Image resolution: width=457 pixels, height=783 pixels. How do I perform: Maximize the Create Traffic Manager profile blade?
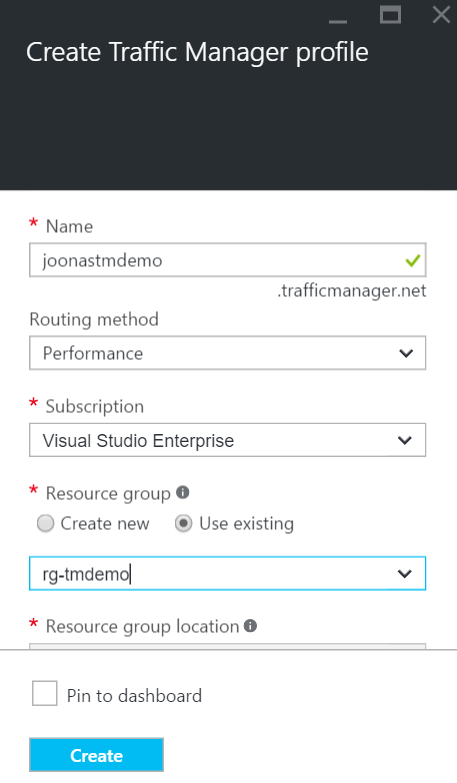click(x=390, y=15)
